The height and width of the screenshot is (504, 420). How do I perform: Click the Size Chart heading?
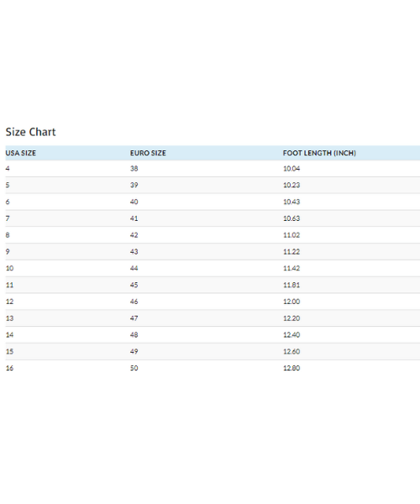[x=30, y=132]
